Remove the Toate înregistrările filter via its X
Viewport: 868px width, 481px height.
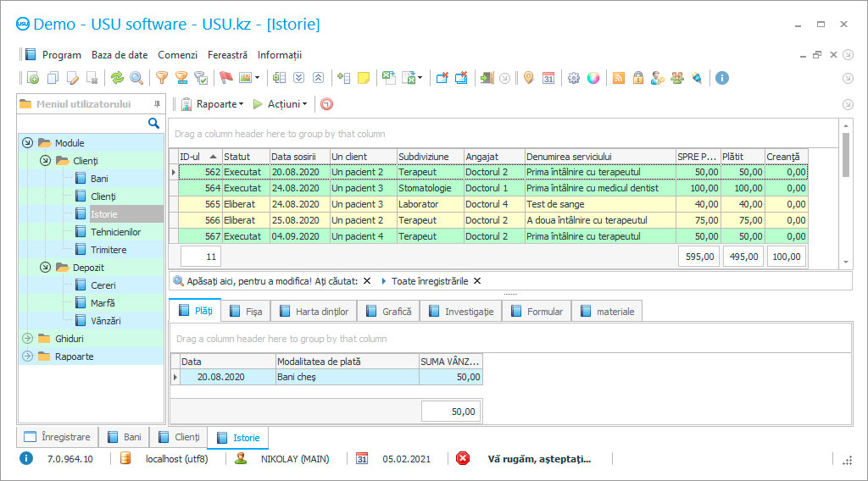[477, 281]
